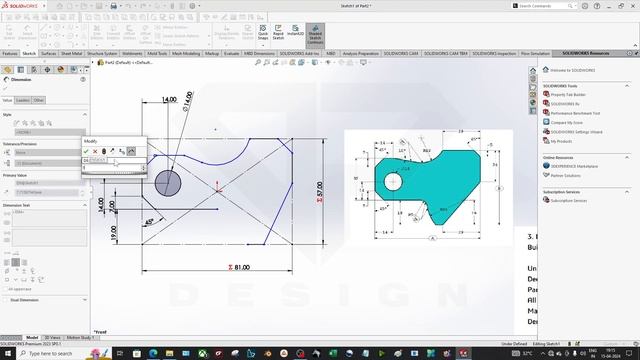Collapse the Style section
Image resolution: width=640 pixels, height=360 pixels.
[x=84, y=115]
